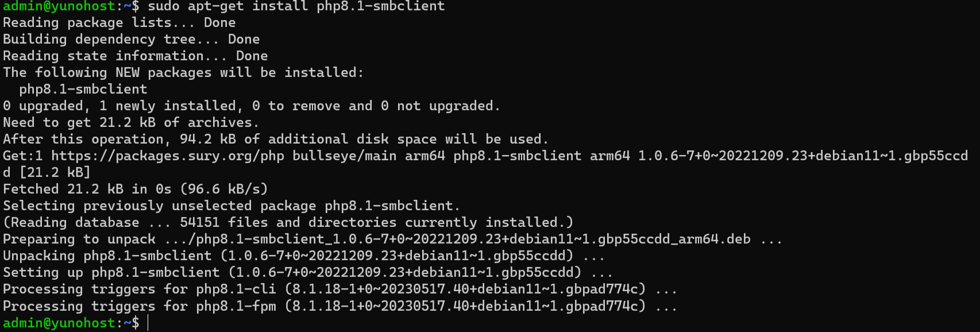Click 'After this operation, 94.2 kB' line

point(276,139)
